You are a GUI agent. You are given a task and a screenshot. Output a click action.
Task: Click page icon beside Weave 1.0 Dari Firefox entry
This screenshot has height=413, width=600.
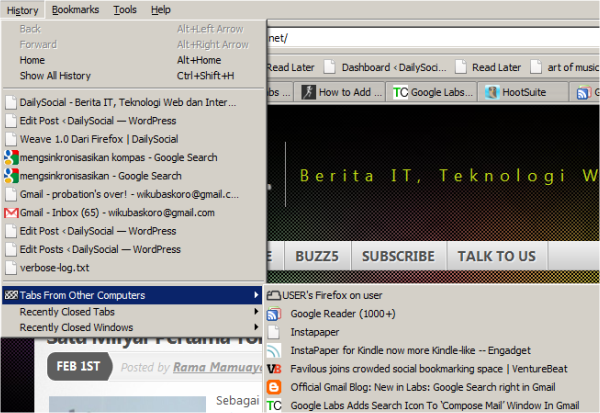pyautogui.click(x=11, y=139)
